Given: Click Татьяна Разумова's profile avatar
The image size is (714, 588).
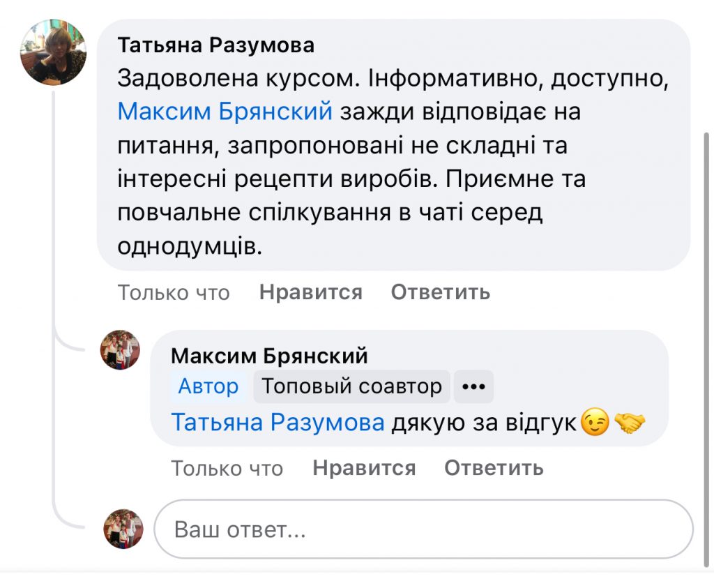Looking at the screenshot, I should pyautogui.click(x=56, y=53).
